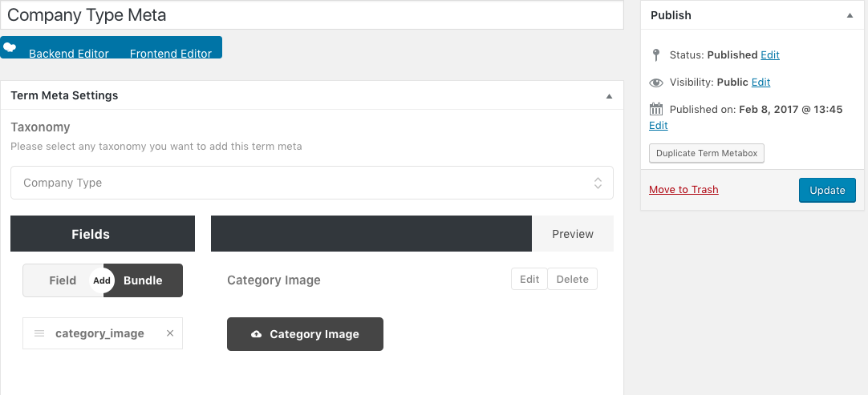Click the Update button
868x395 pixels.
(827, 190)
